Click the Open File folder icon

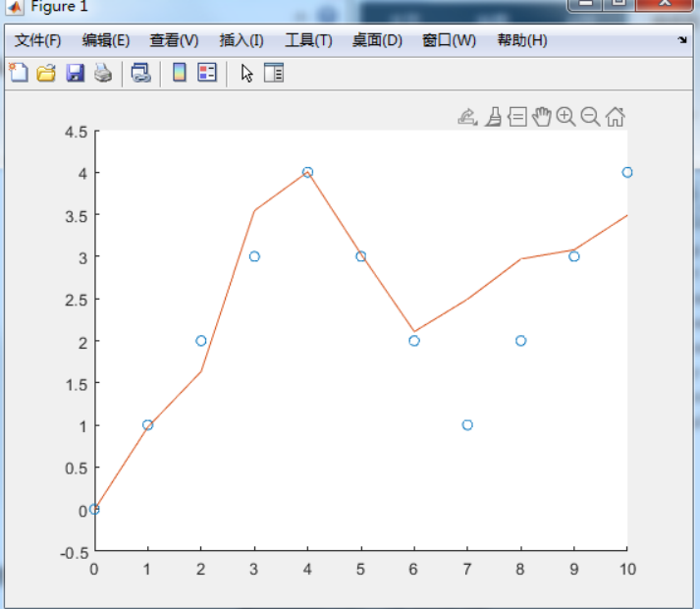click(46, 73)
